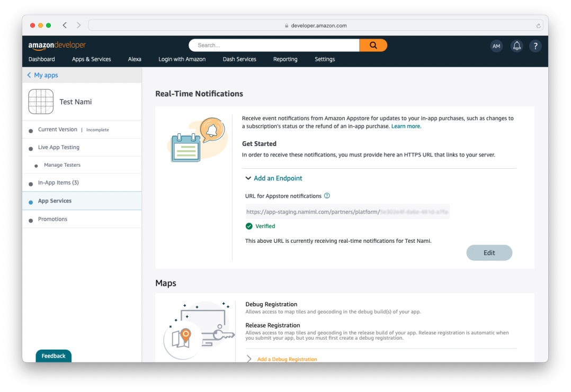Open In-App Items (3) in sidebar
Viewport: 571px width, 392px height.
point(58,183)
